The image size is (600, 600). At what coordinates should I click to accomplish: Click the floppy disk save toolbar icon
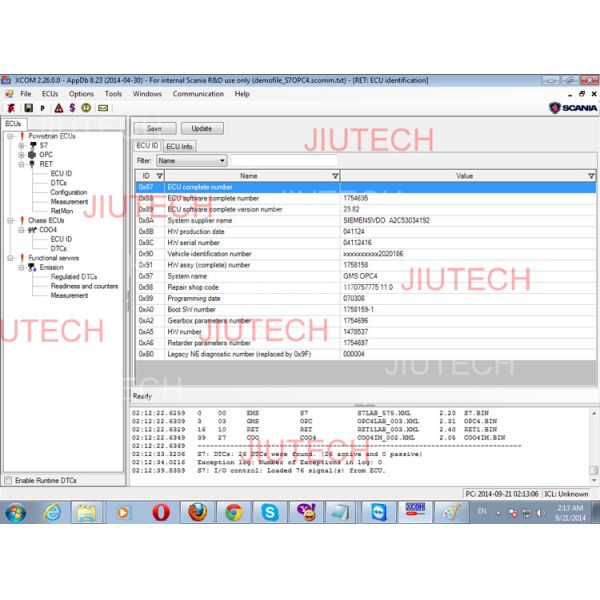coord(27,107)
